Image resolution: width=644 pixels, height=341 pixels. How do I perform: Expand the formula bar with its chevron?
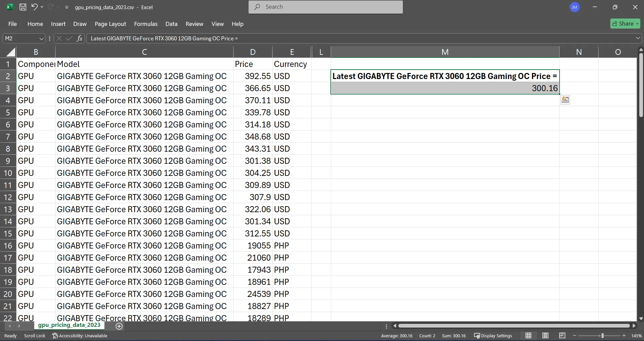(x=638, y=38)
